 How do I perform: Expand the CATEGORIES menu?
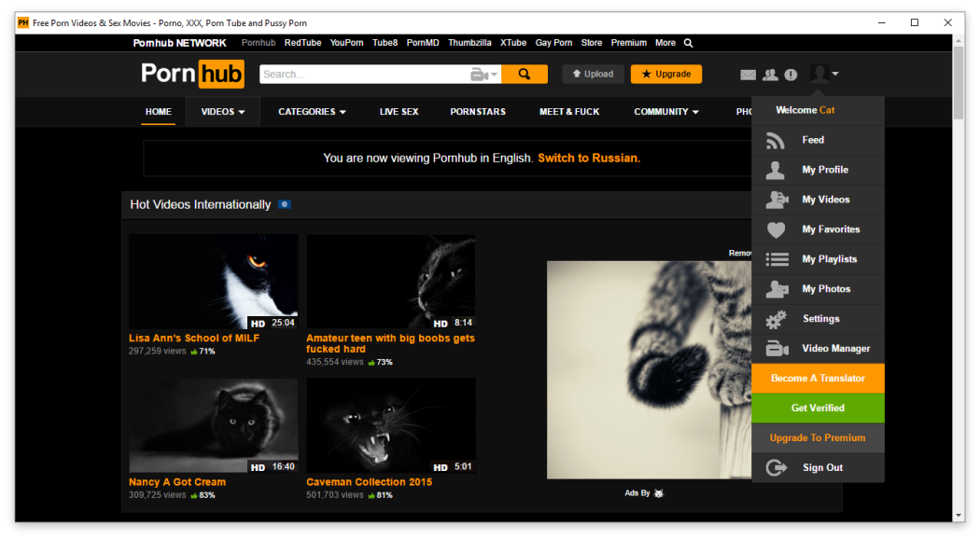click(x=312, y=112)
